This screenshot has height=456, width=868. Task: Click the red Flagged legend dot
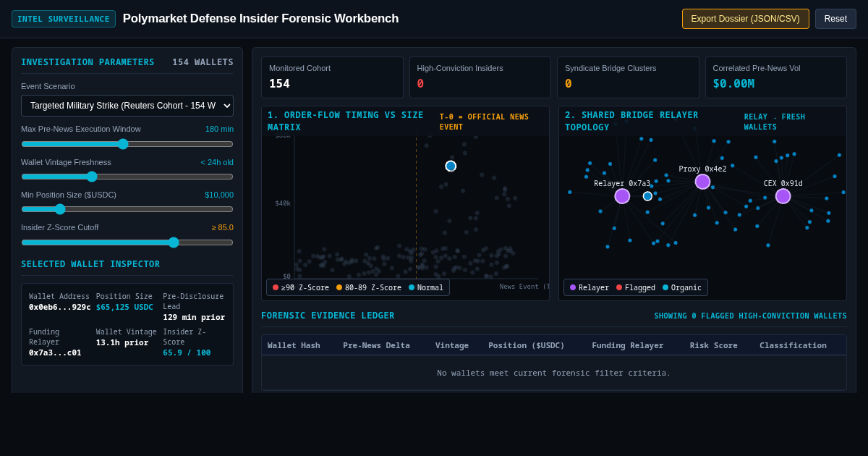[619, 287]
